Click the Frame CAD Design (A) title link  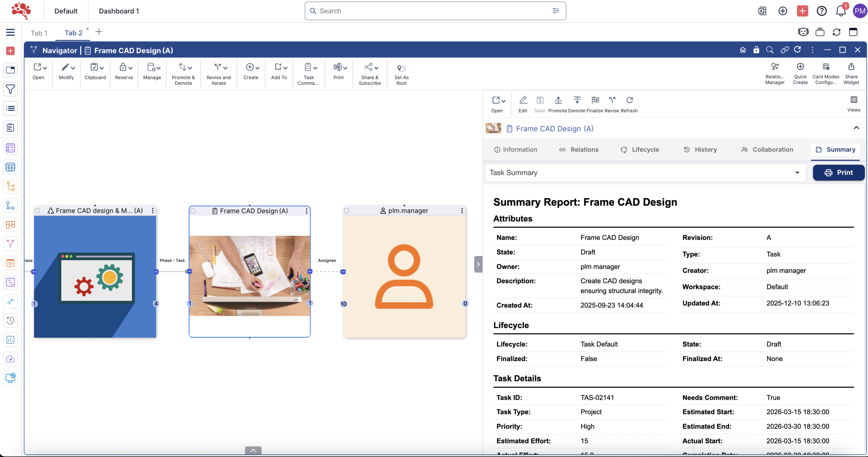point(554,129)
